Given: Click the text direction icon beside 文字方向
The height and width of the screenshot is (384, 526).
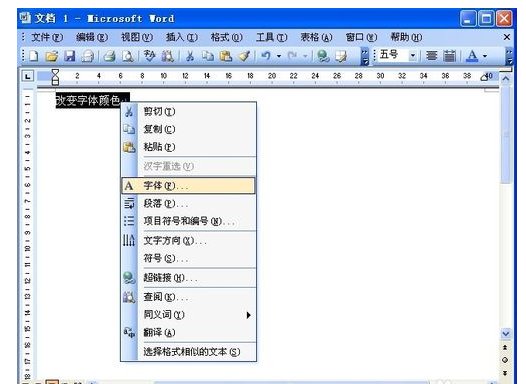Looking at the screenshot, I should tap(129, 240).
